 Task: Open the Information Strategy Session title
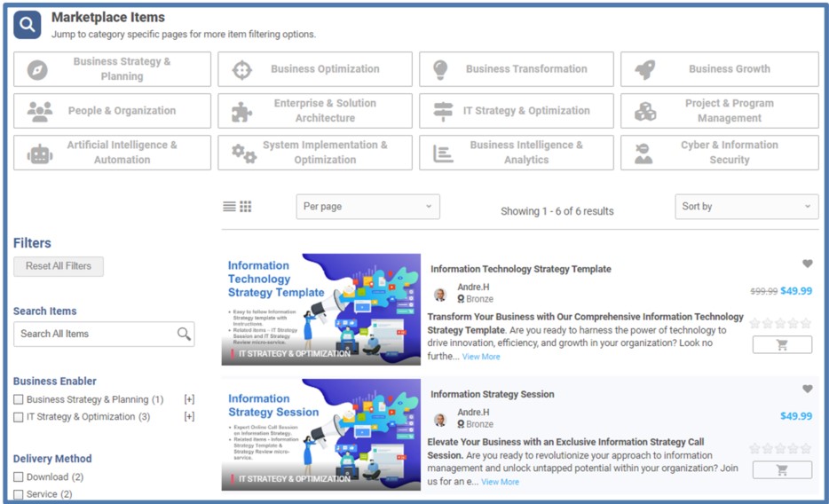[493, 394]
